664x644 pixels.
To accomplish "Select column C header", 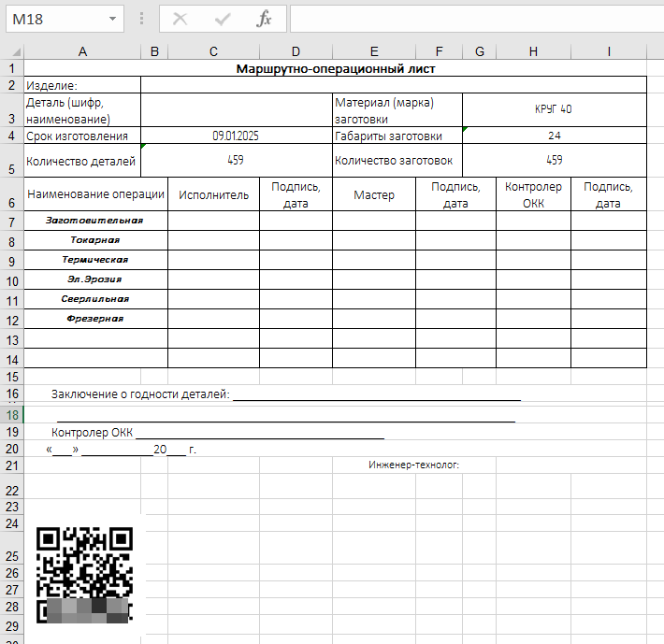I will pos(213,51).
